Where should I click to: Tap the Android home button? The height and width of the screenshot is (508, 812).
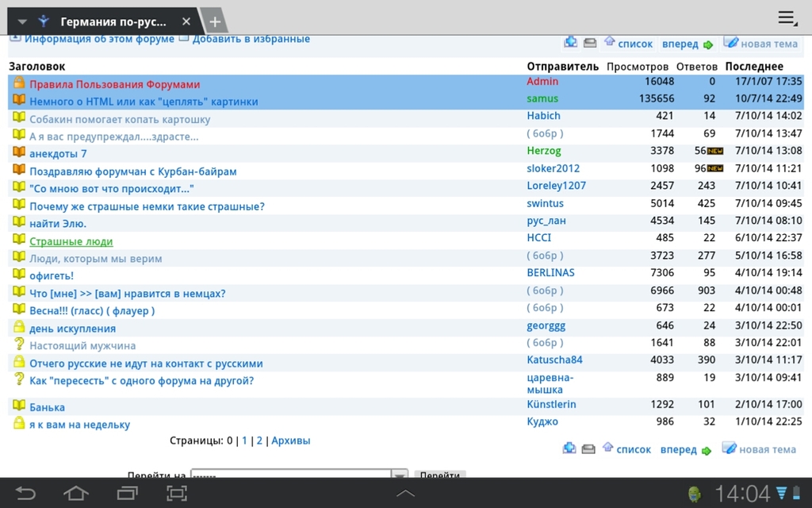tap(75, 493)
